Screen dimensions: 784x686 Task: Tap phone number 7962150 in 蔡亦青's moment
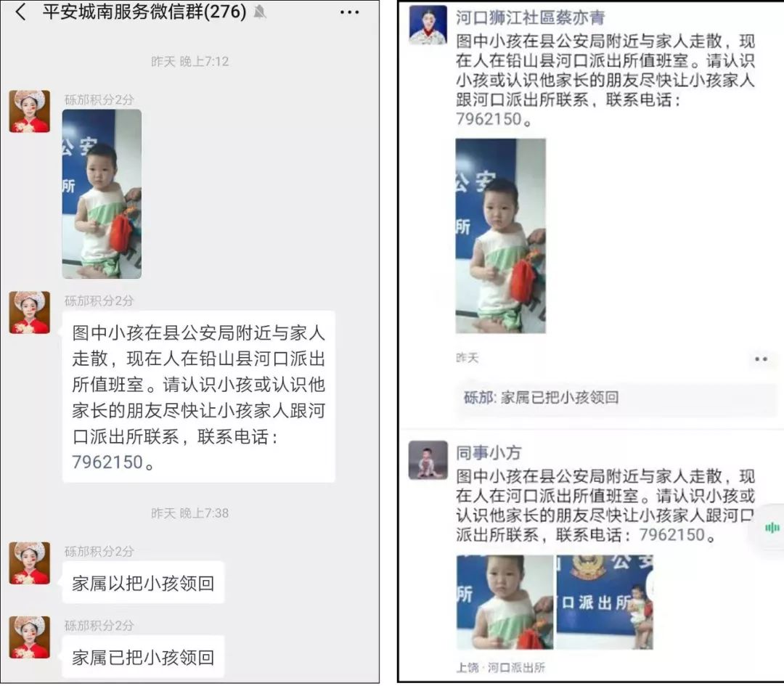(489, 119)
